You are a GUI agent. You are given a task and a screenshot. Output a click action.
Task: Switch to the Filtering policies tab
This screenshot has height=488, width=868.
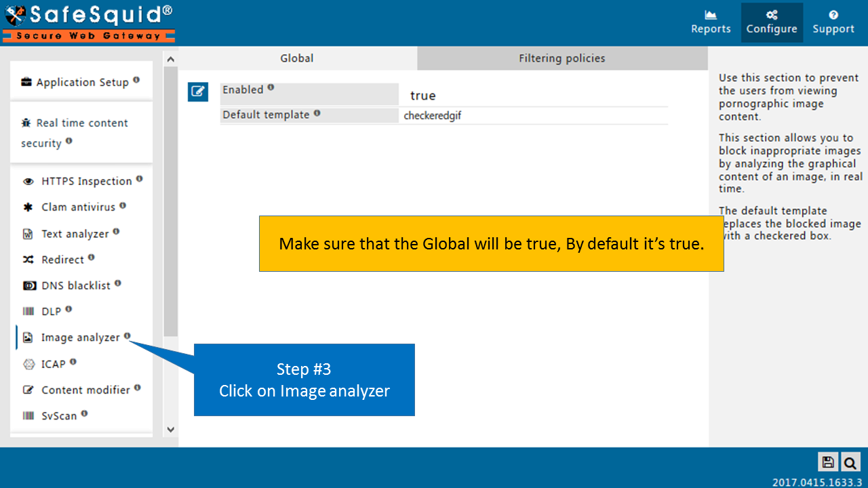point(562,58)
